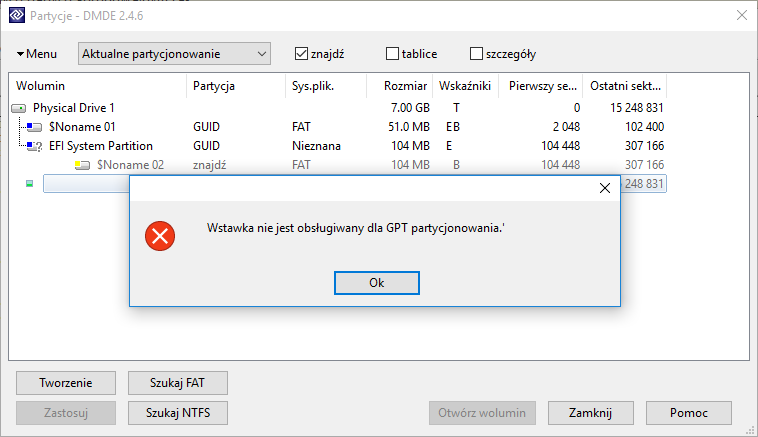This screenshot has width=758, height=437.
Task: Click the Szukaj NTFS button
Action: pos(178,413)
